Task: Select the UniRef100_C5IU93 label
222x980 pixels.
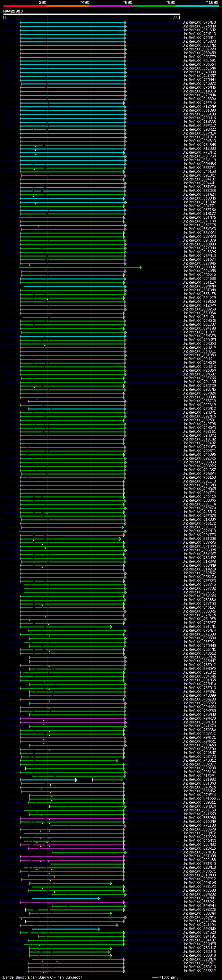Action: [x=199, y=110]
